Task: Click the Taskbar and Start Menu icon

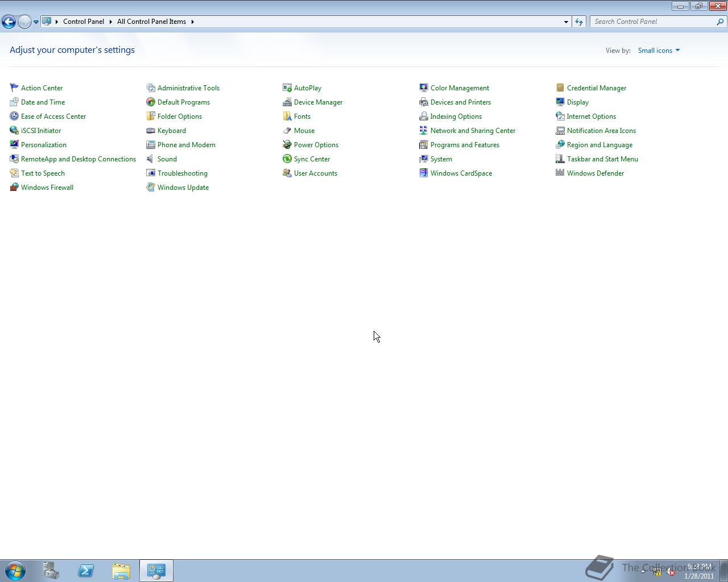Action: [560, 159]
